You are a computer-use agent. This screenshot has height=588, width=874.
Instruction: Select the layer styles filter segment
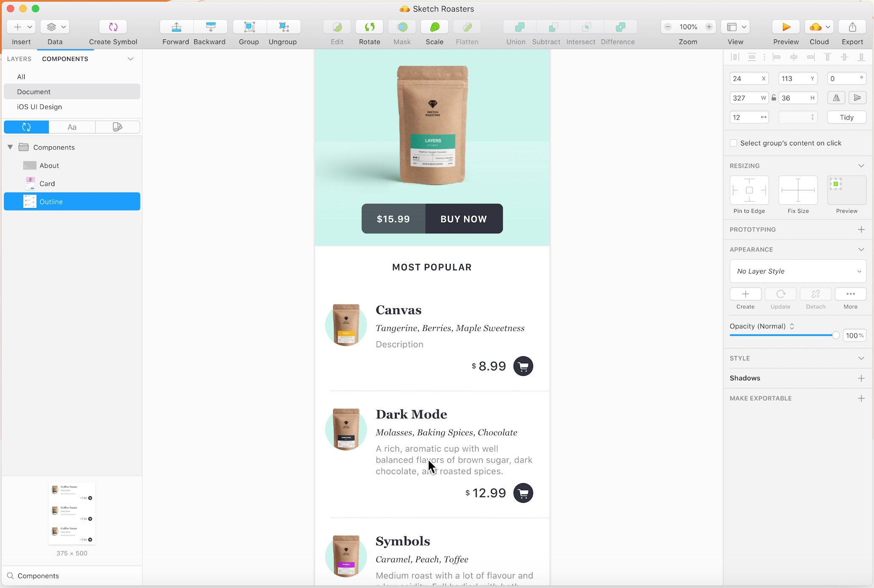[x=118, y=127]
